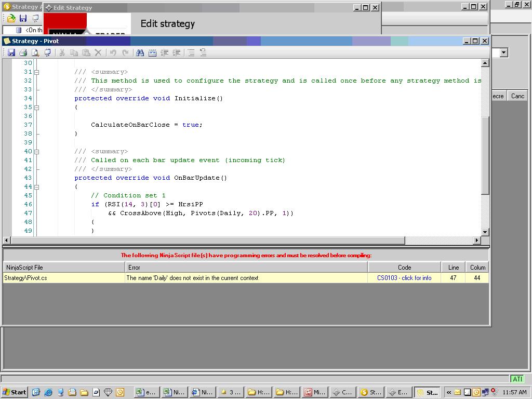Collapse the summary region at line 40
This screenshot has width=532, height=399.
[37, 152]
